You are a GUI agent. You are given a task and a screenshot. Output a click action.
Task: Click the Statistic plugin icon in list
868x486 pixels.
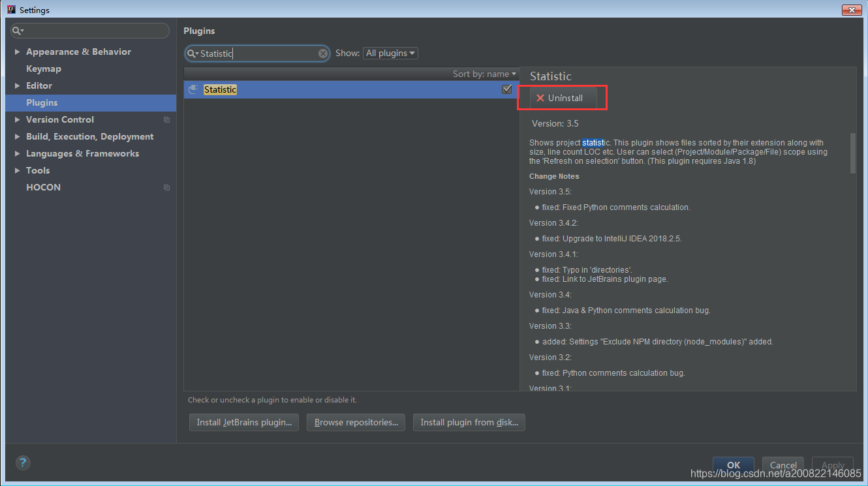pos(193,89)
